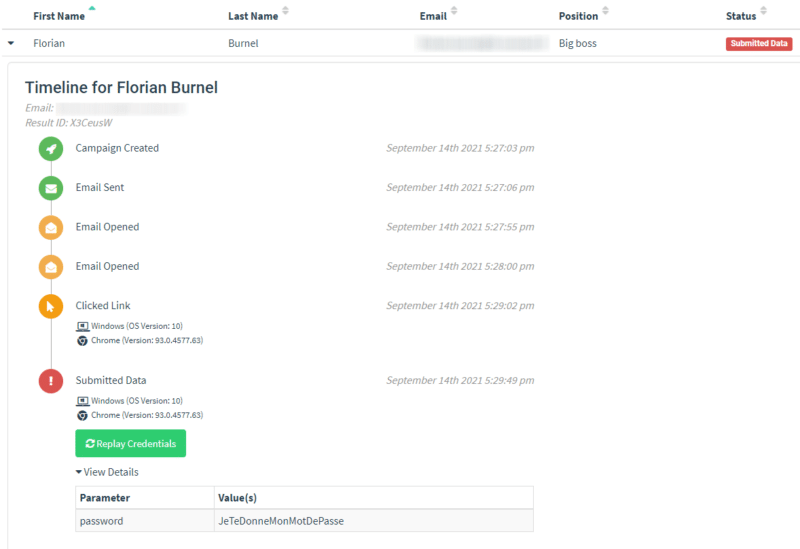This screenshot has height=549, width=800.
Task: Click the second Email Opened icon
Action: click(51, 267)
